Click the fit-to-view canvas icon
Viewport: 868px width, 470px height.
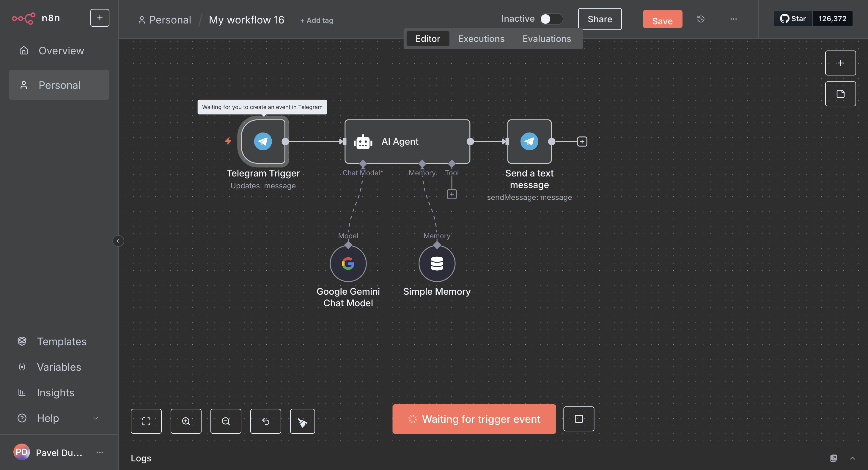point(146,421)
